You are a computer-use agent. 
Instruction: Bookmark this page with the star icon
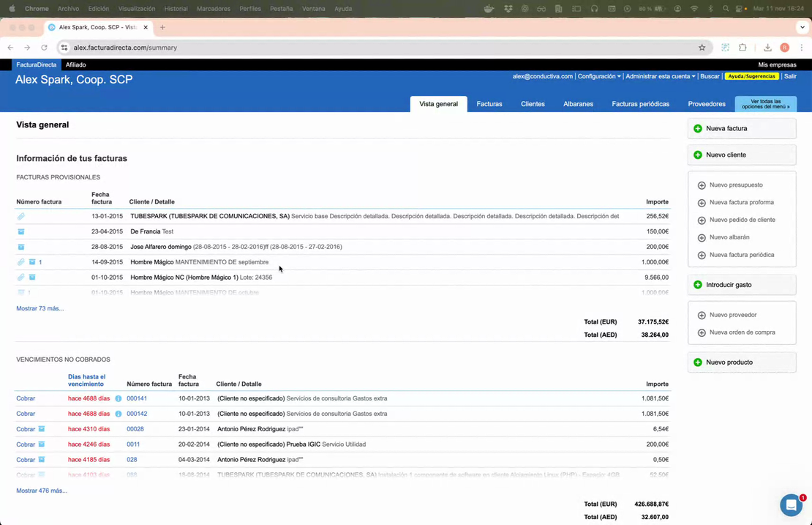[x=702, y=48]
